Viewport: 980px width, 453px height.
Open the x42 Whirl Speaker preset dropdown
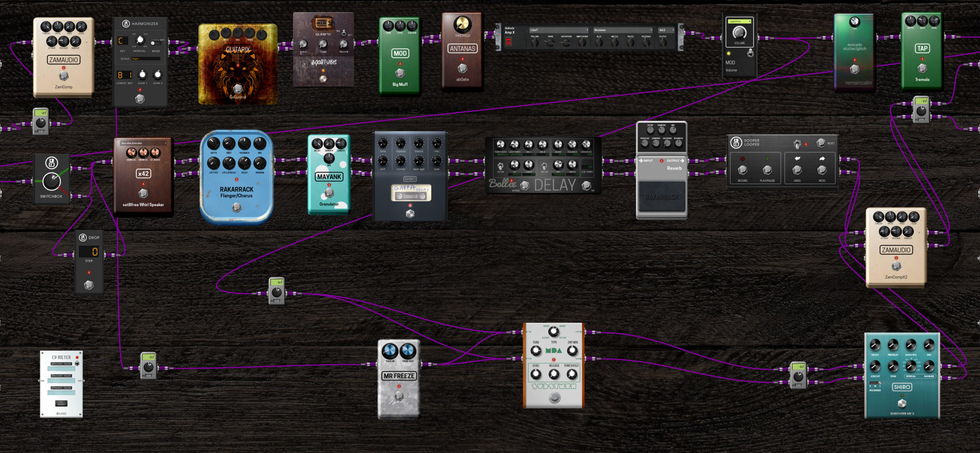point(144,143)
